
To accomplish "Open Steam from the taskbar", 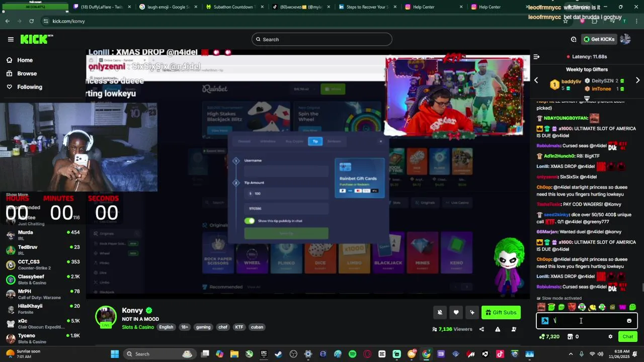I will click(278, 354).
